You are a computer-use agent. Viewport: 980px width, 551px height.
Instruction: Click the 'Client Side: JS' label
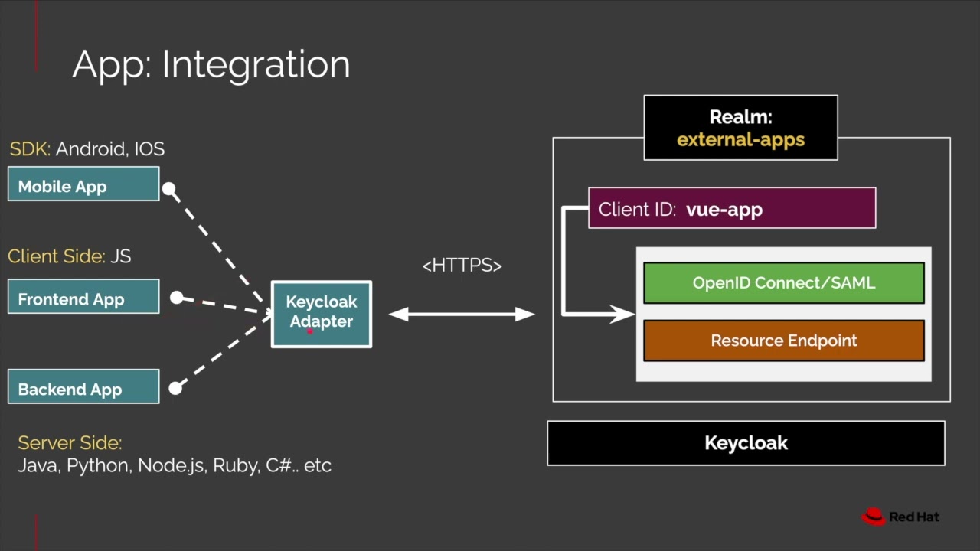point(70,256)
